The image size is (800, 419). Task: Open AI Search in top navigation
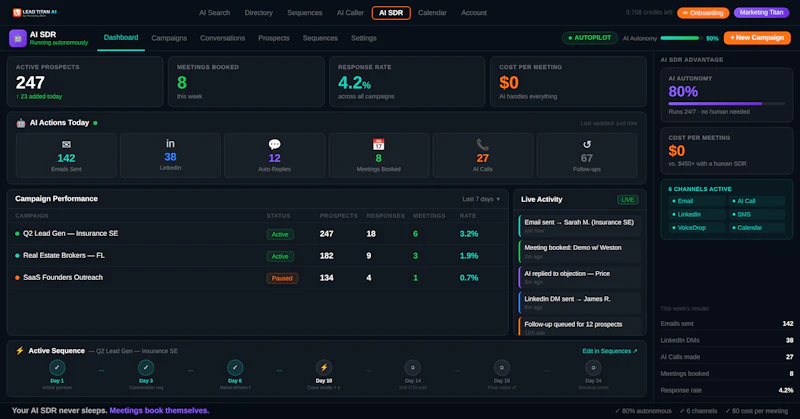coord(214,13)
